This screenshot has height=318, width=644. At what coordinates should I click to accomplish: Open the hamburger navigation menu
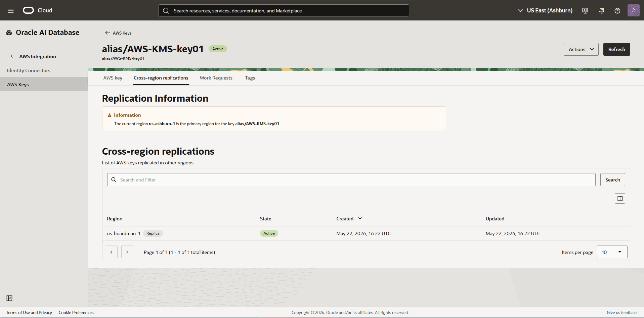pos(11,10)
